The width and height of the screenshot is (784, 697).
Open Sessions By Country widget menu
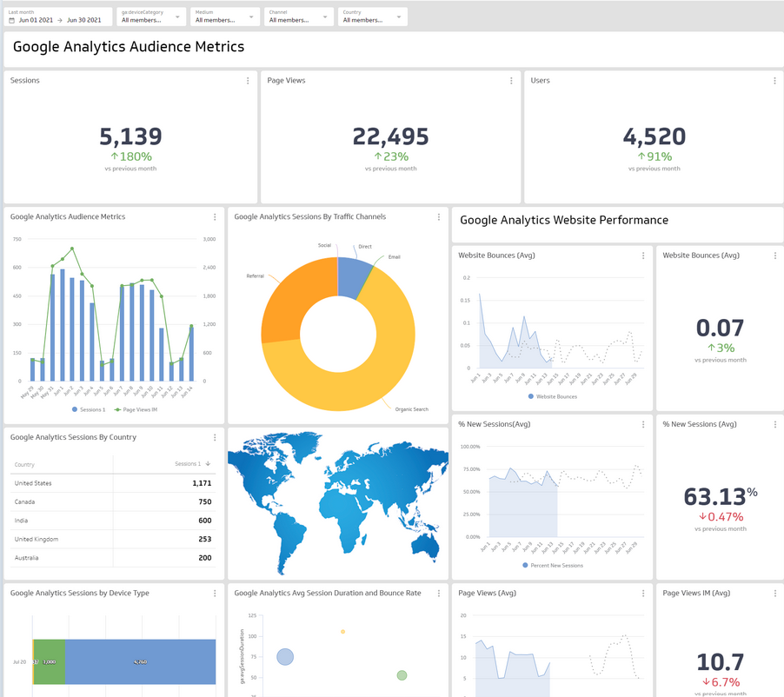215,437
